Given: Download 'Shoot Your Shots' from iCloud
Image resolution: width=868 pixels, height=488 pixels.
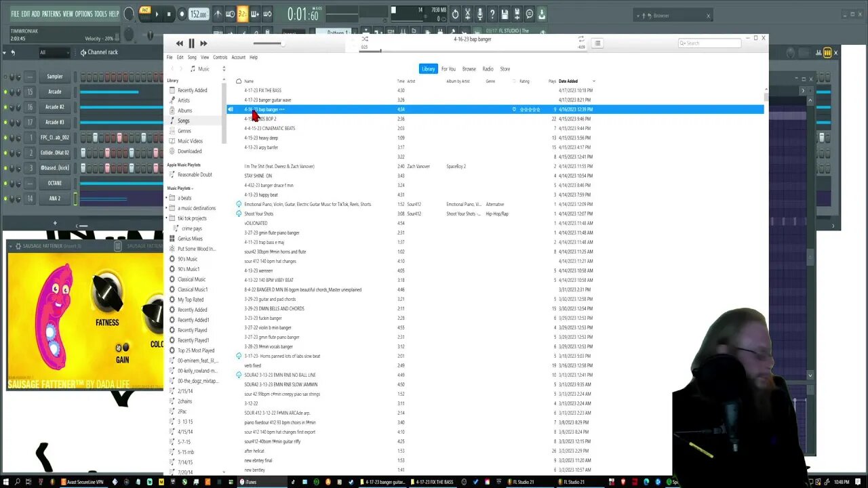Looking at the screenshot, I should (x=239, y=213).
